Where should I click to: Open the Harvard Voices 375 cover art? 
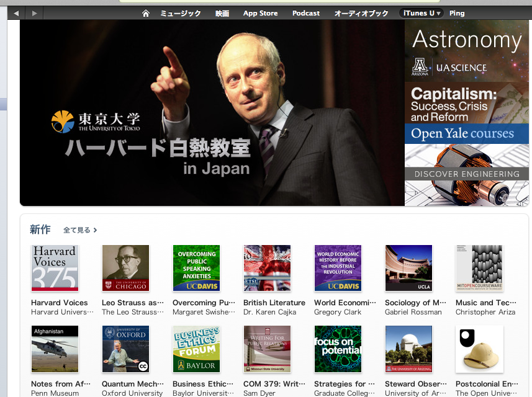55,268
